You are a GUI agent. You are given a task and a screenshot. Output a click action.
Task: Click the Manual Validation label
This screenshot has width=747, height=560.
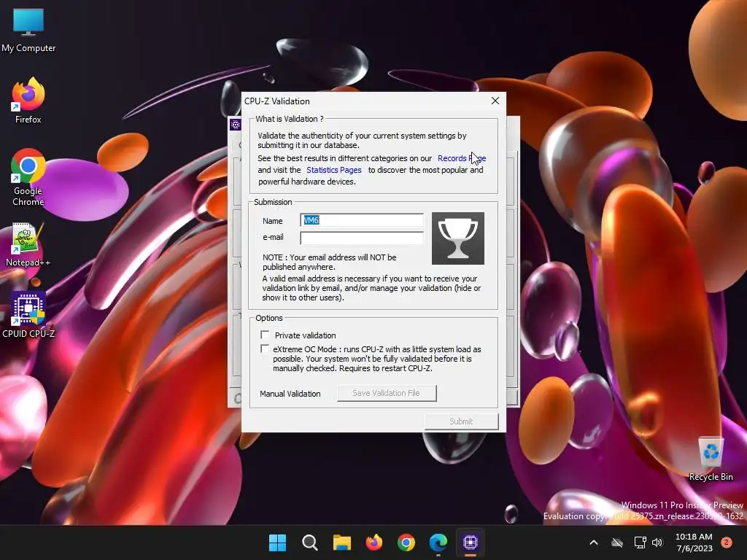290,394
